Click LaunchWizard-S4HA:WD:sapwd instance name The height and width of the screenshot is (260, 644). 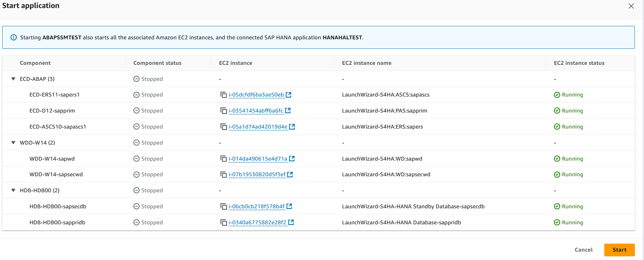pyautogui.click(x=382, y=159)
